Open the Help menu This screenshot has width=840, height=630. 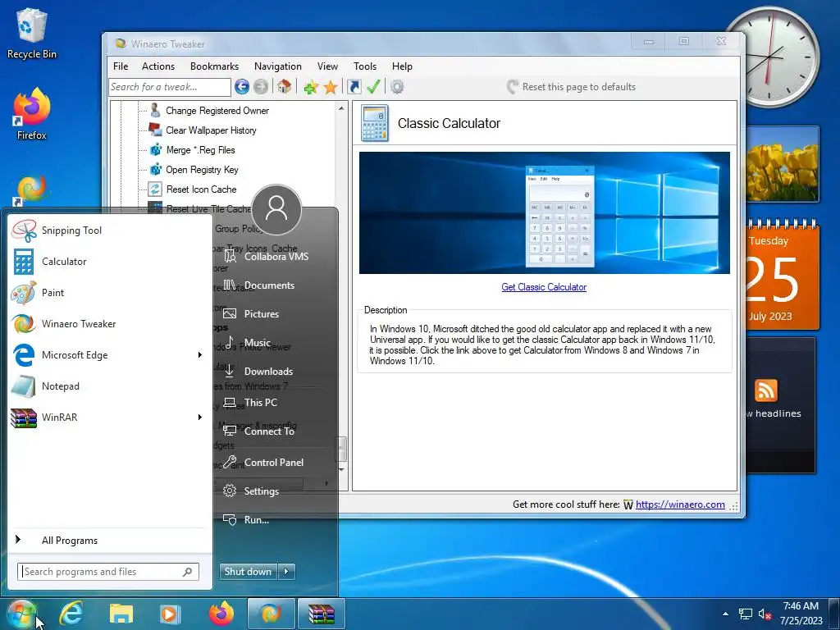402,66
